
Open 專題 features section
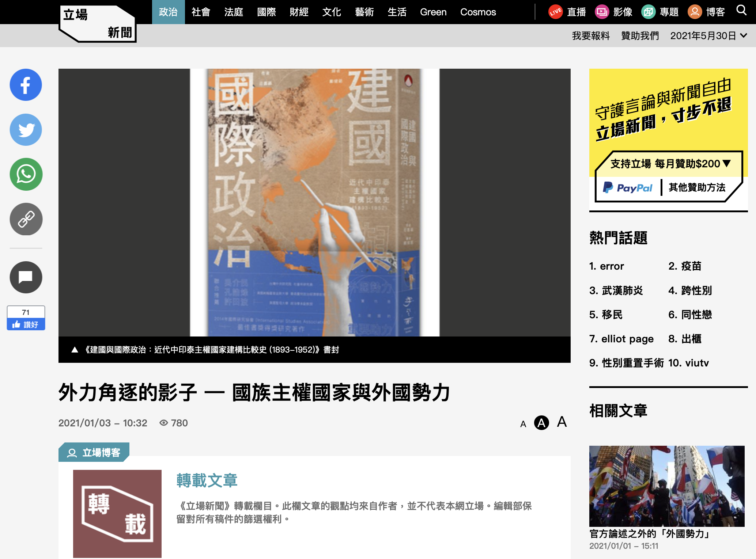coord(660,12)
